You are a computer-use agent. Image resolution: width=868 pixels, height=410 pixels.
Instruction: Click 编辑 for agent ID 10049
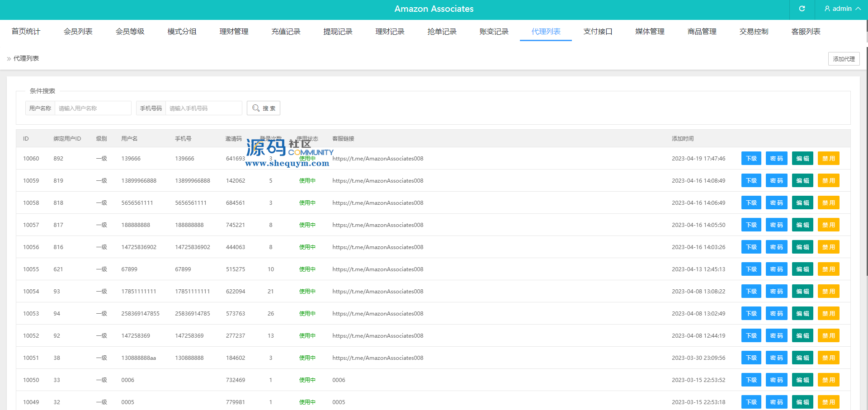pos(802,402)
